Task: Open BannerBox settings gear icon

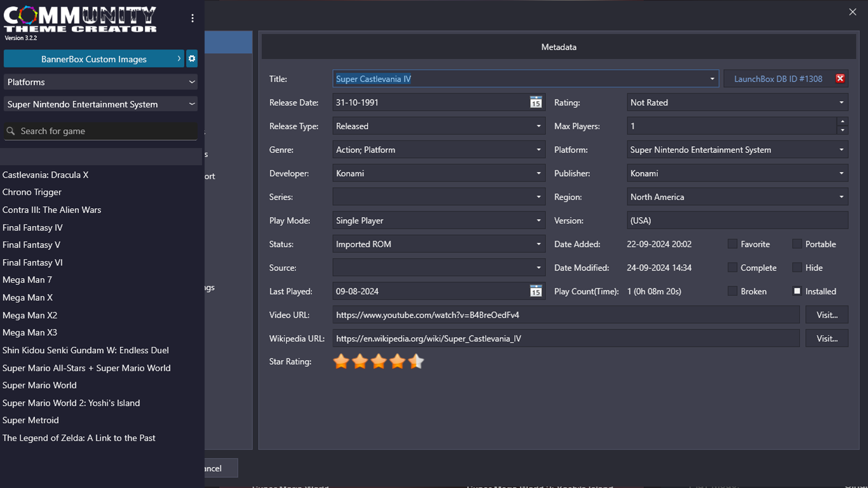Action: click(192, 59)
